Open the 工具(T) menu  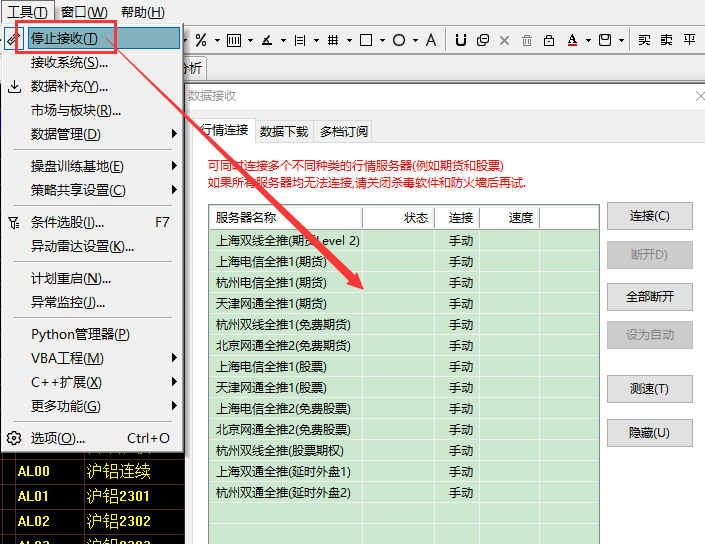(27, 12)
